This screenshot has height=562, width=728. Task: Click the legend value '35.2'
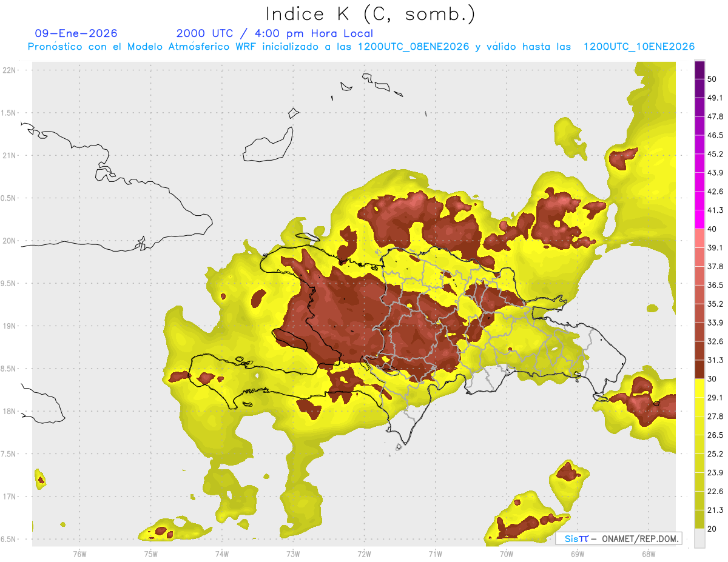tap(715, 304)
